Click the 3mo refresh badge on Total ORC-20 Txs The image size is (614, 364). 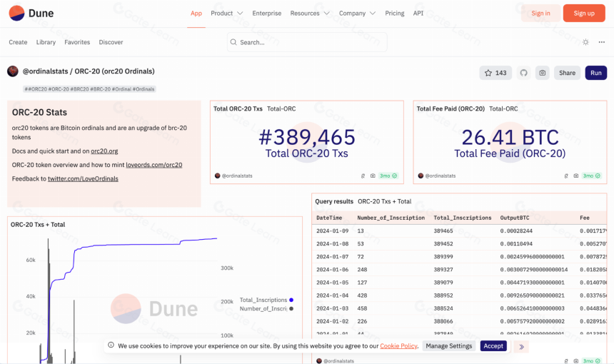pyautogui.click(x=388, y=176)
